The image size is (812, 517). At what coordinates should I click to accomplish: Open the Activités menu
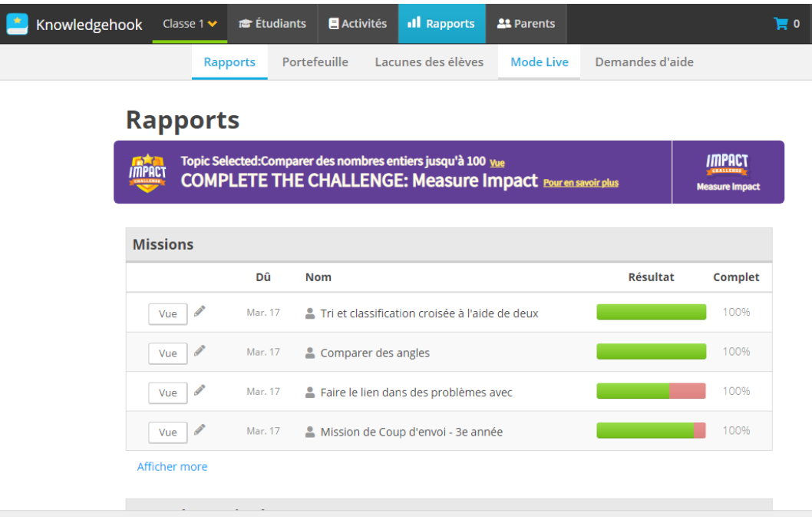[x=358, y=24]
